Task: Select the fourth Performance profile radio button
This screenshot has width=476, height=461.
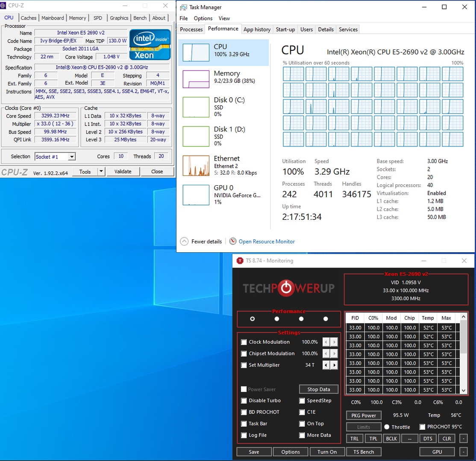Action: pyautogui.click(x=326, y=319)
